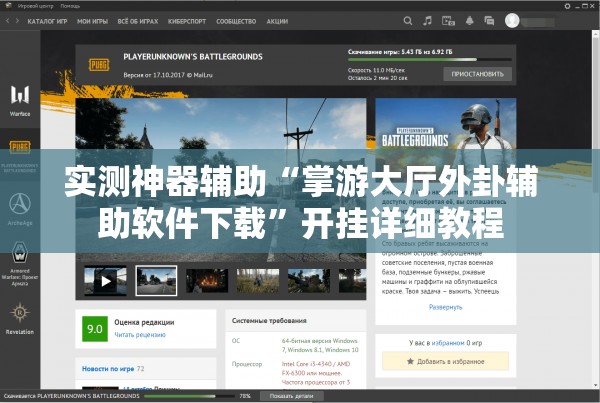Viewport: 600px width, 403px height.
Task: Click the game download progress bar
Action: (x=430, y=60)
